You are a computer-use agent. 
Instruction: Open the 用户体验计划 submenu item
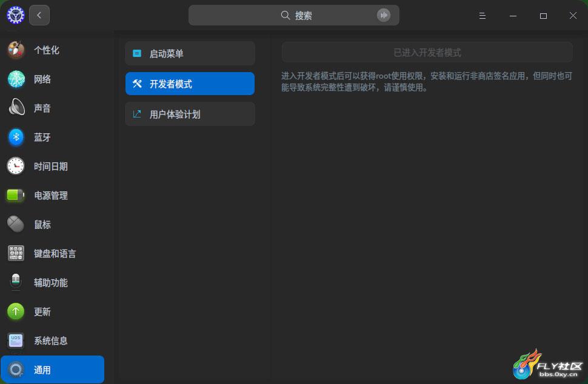pos(190,114)
